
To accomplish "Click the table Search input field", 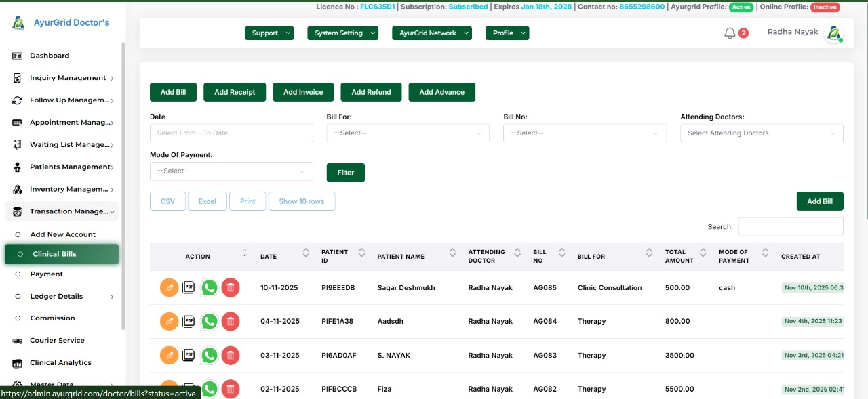I will point(790,226).
